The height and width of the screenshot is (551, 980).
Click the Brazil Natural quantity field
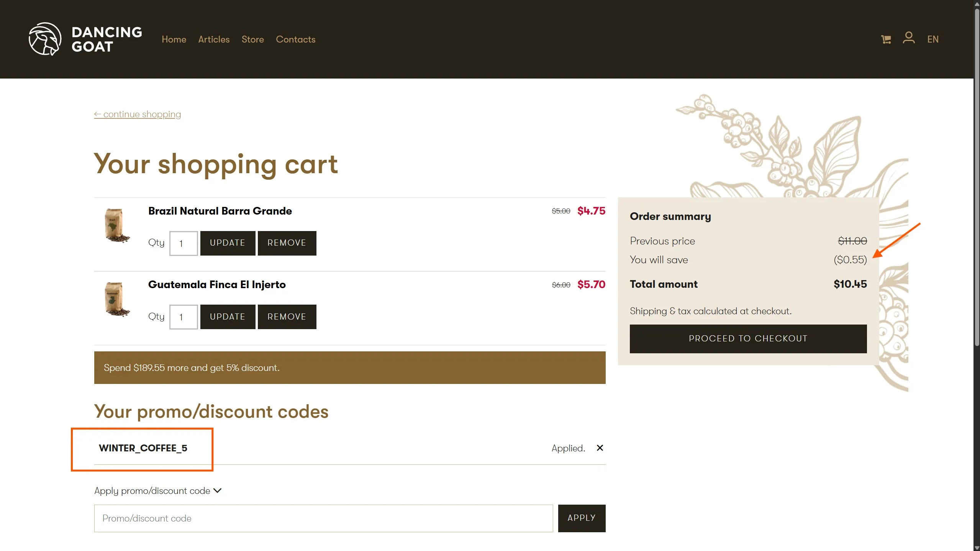click(184, 243)
